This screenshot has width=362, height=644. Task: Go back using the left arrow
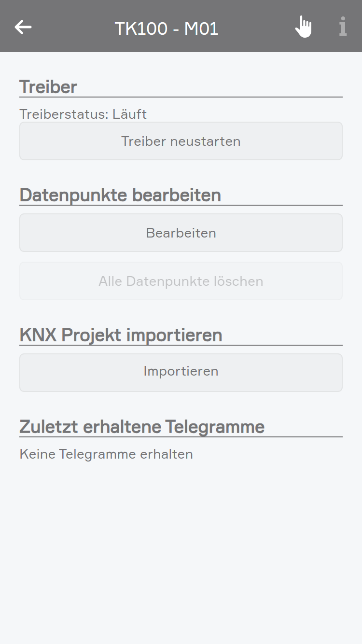point(23,27)
